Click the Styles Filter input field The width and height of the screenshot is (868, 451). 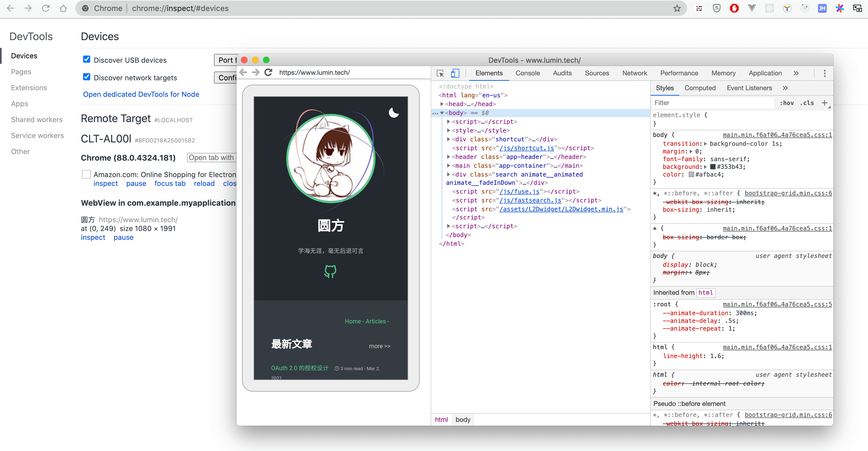(712, 103)
